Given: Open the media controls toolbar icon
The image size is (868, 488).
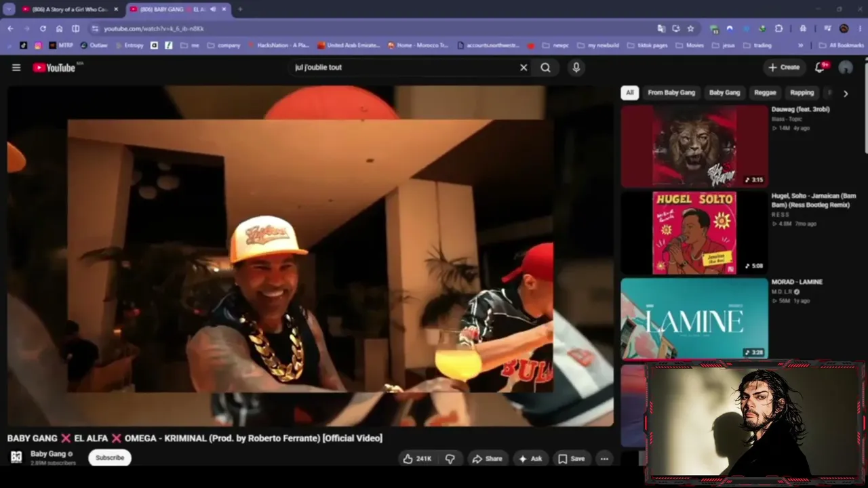Looking at the screenshot, I should click(828, 28).
